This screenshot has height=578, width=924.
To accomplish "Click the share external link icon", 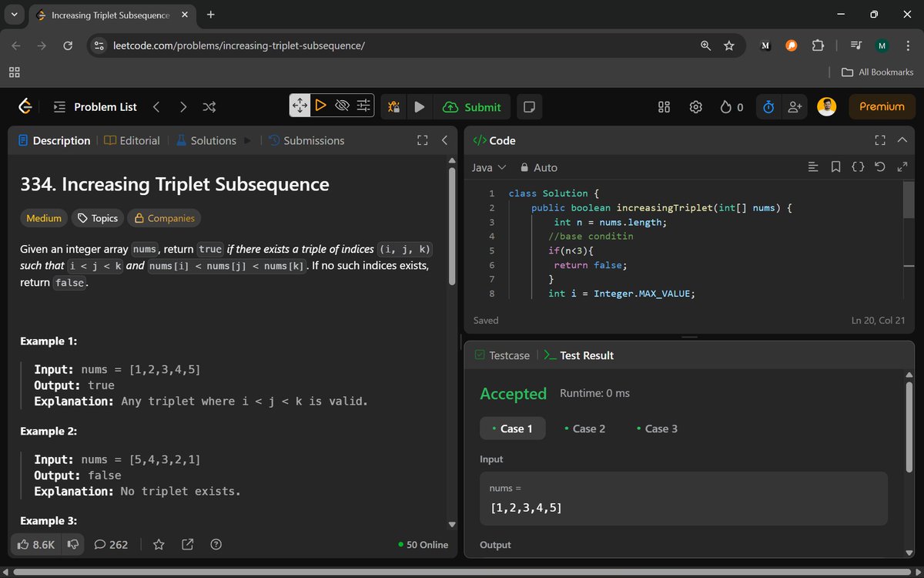I will [187, 544].
